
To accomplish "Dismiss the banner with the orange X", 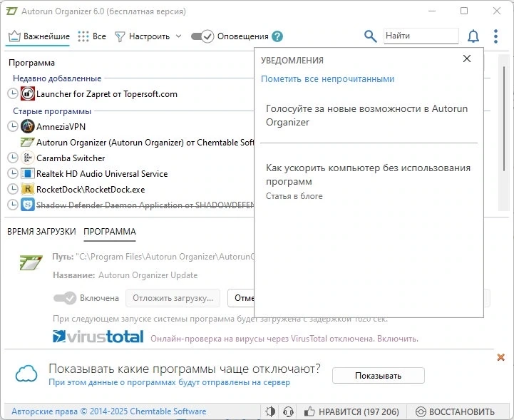I will point(500,357).
